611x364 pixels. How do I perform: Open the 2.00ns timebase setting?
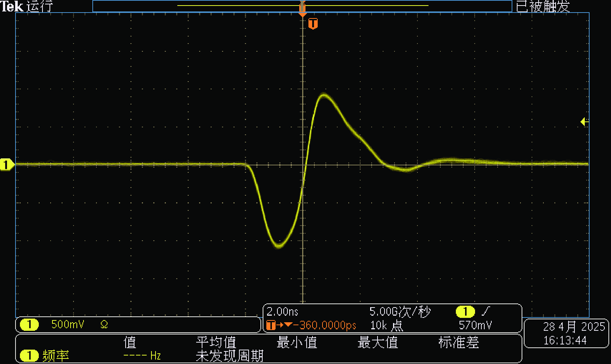(282, 312)
